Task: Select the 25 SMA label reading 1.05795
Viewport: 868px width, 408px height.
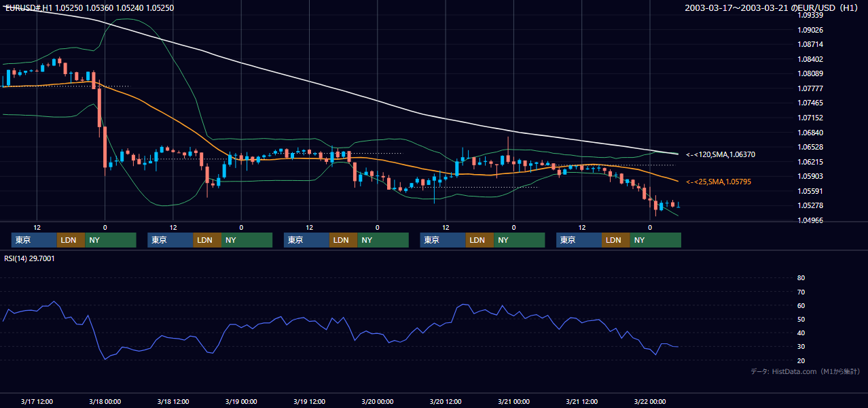Action: (719, 182)
